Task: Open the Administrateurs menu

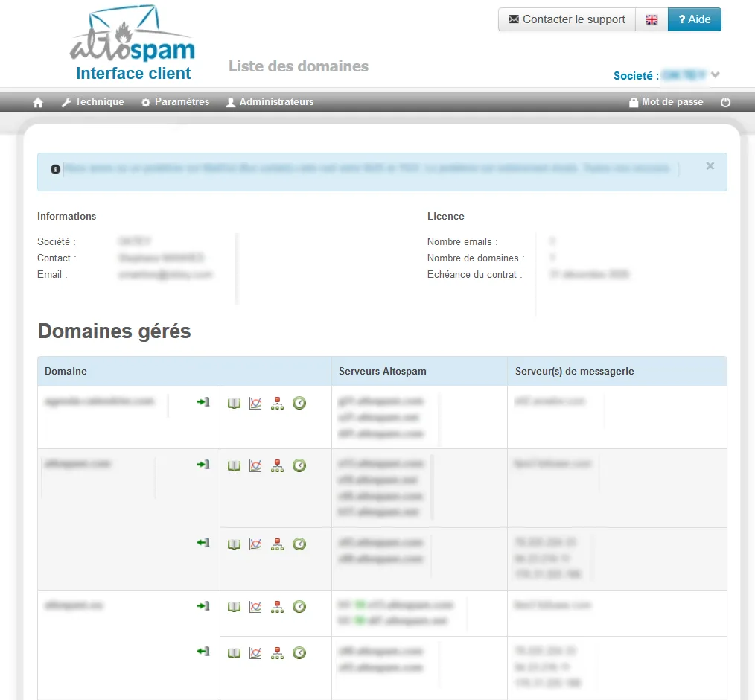Action: [x=270, y=102]
